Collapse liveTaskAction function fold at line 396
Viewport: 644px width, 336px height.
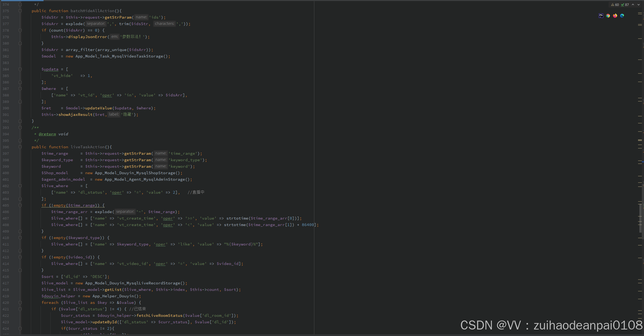pyautogui.click(x=20, y=147)
